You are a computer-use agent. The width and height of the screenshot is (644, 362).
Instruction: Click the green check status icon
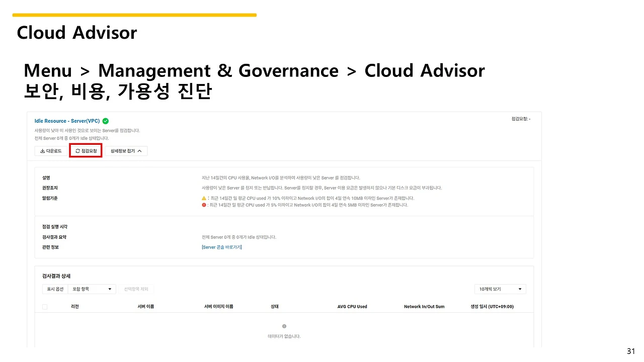click(106, 121)
